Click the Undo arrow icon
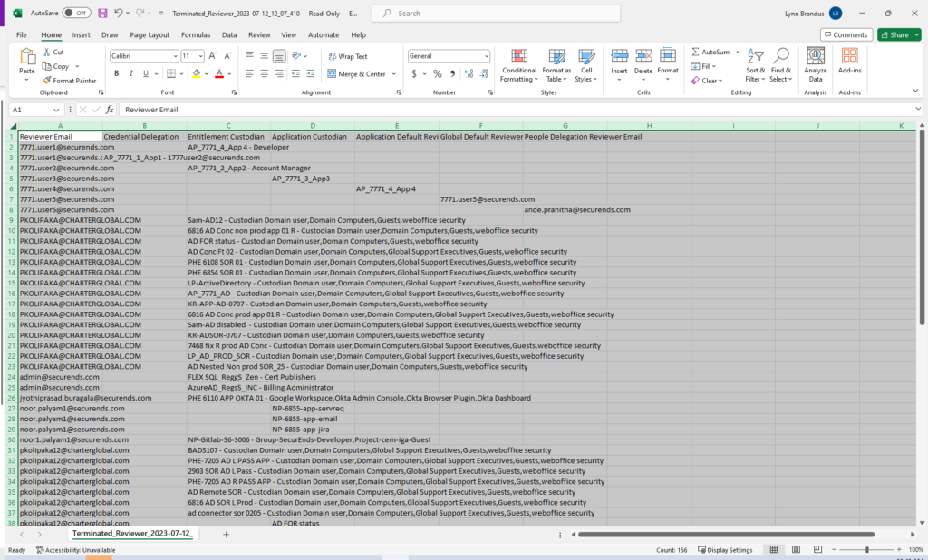 (119, 13)
